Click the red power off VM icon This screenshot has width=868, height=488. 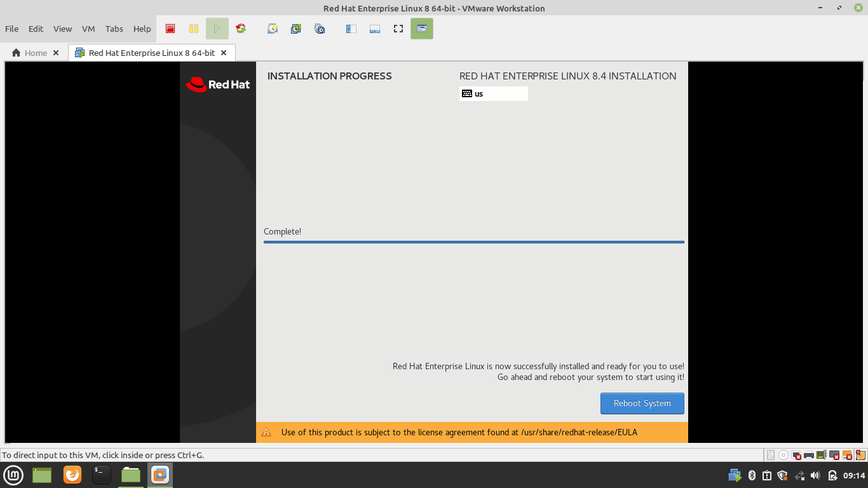coord(170,29)
